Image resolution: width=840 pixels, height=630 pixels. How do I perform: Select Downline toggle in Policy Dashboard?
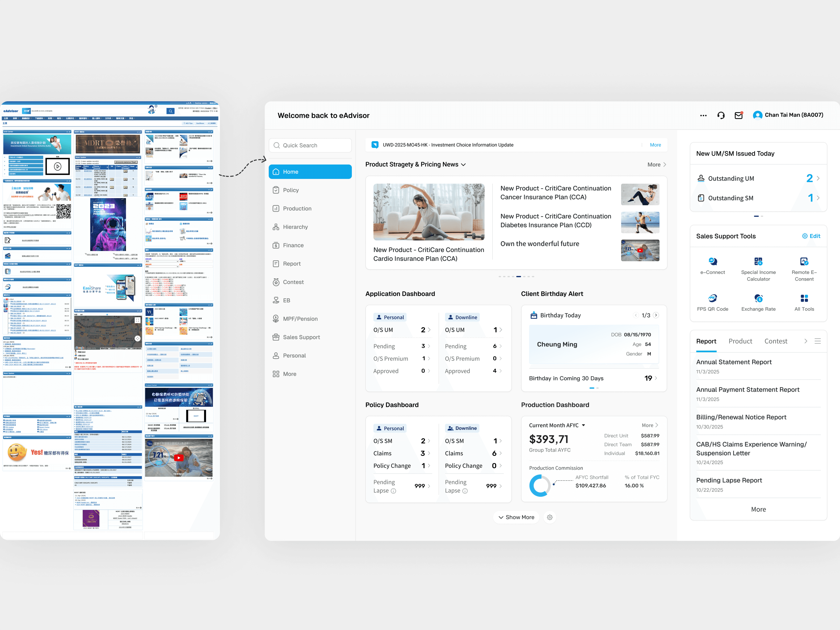click(x=462, y=428)
